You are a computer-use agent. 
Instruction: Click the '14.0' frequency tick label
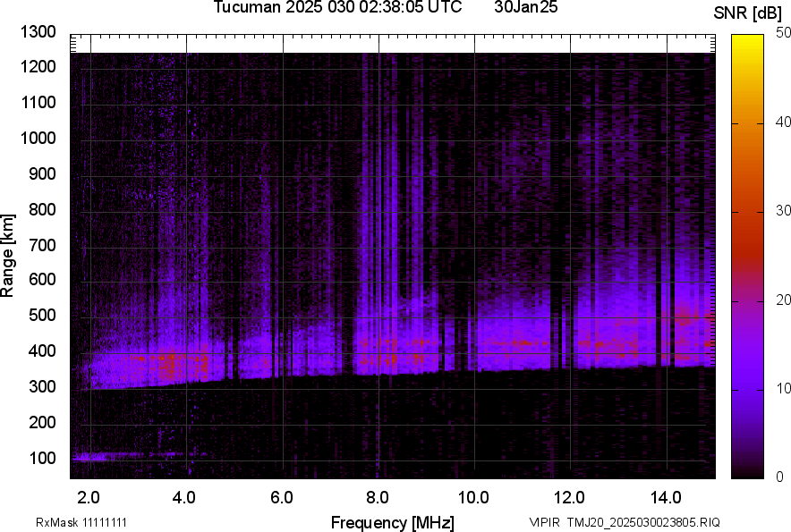point(666,496)
